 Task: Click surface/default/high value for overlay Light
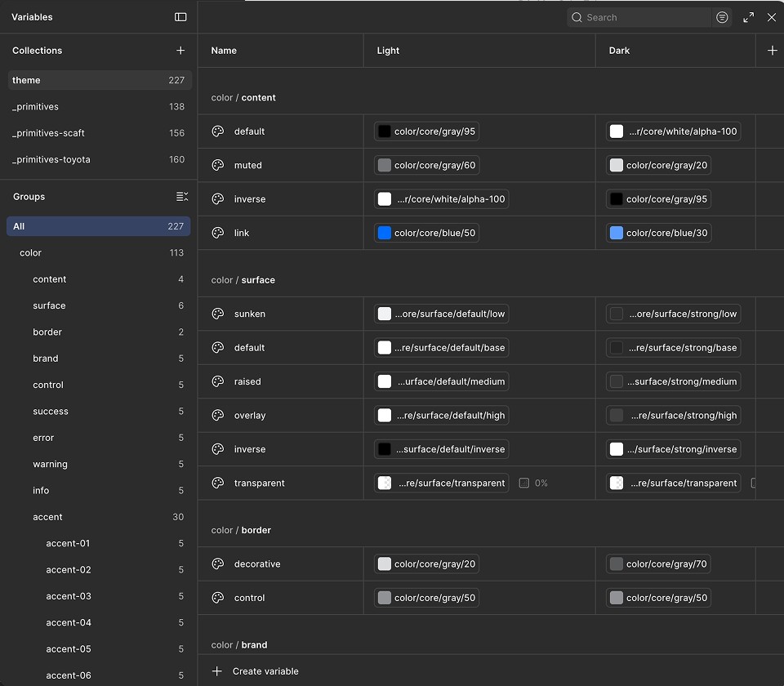point(442,415)
